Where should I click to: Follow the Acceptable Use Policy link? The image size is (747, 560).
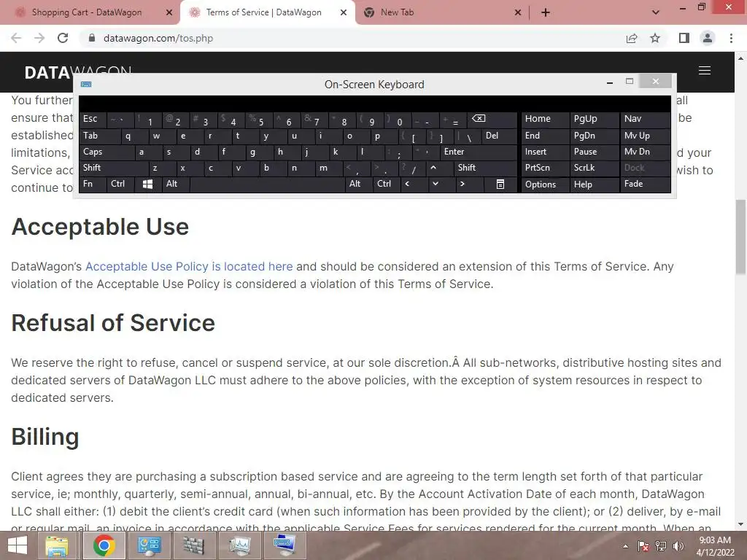[x=189, y=266]
